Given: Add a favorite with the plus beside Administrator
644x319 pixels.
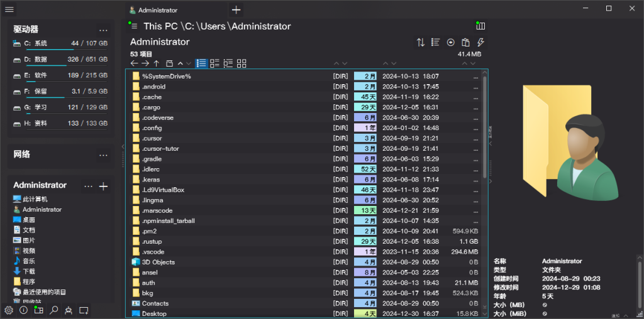Looking at the screenshot, I should [x=104, y=186].
